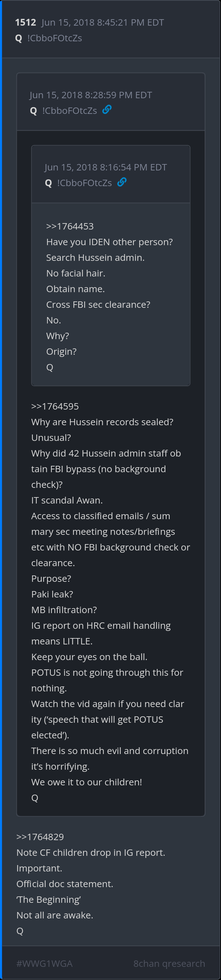The image size is (221, 980).
Task: Click the bold Q name in the top header
Action: pyautogui.click(x=18, y=38)
